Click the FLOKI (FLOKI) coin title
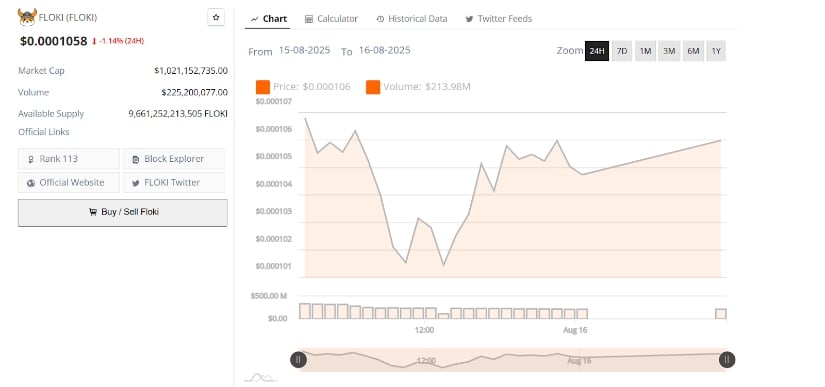 (68, 17)
